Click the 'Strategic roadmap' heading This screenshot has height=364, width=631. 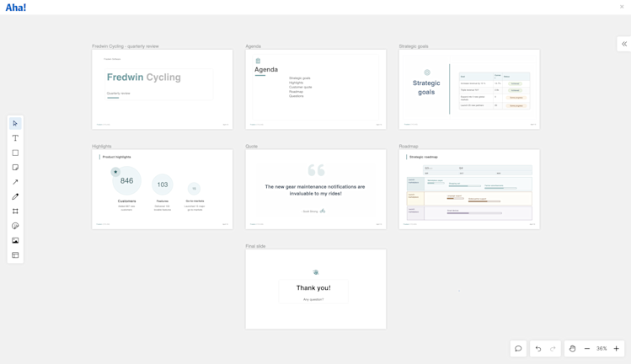(424, 157)
